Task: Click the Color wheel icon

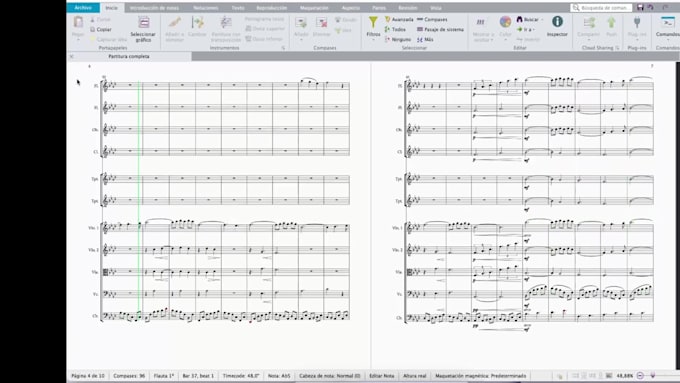Action: 505,22
